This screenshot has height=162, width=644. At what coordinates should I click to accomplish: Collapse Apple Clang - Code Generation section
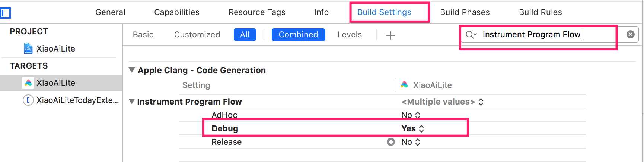click(x=132, y=70)
